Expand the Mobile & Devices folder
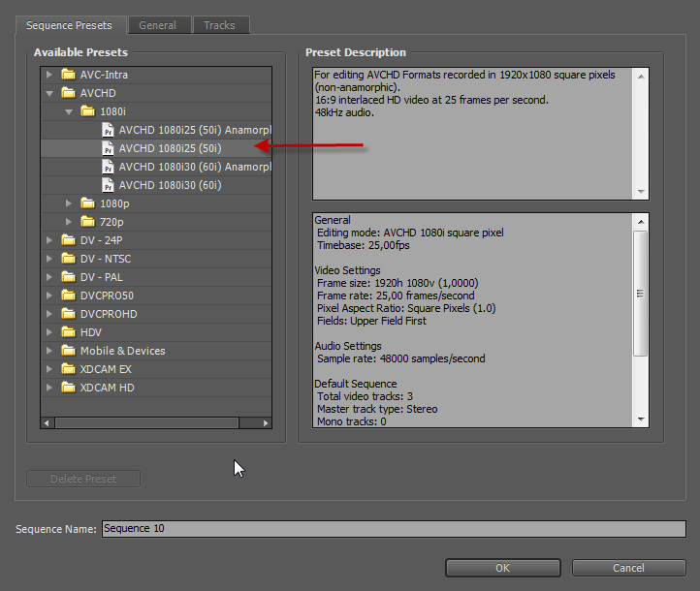 [49, 351]
